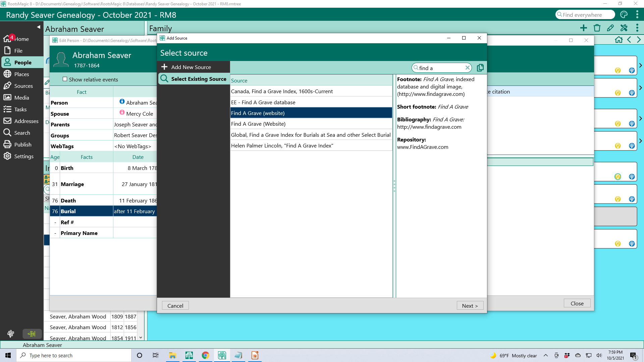Select the Burial fact row
Viewport: 644px width, 362px height.
[x=103, y=211]
